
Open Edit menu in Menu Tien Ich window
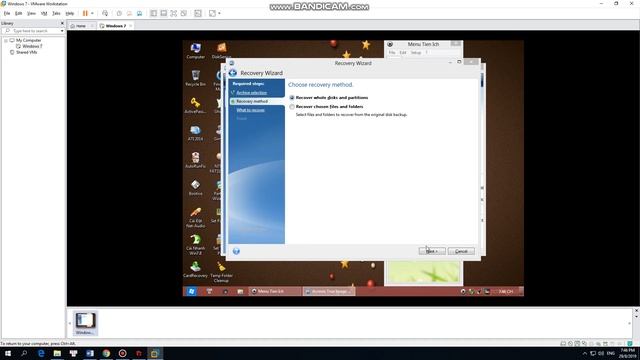click(403, 53)
